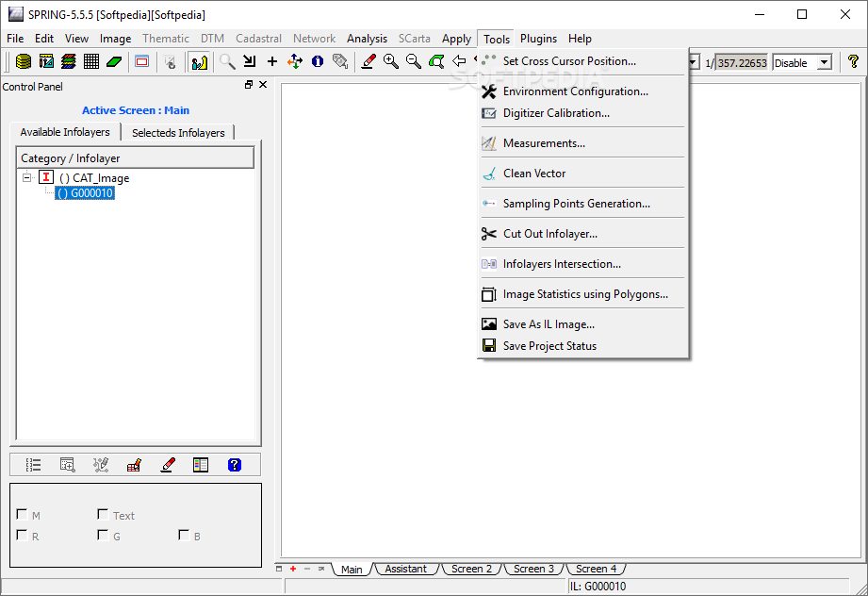Image resolution: width=868 pixels, height=596 pixels.
Task: Click the table zoom icon in Control Panel
Action: [x=67, y=465]
